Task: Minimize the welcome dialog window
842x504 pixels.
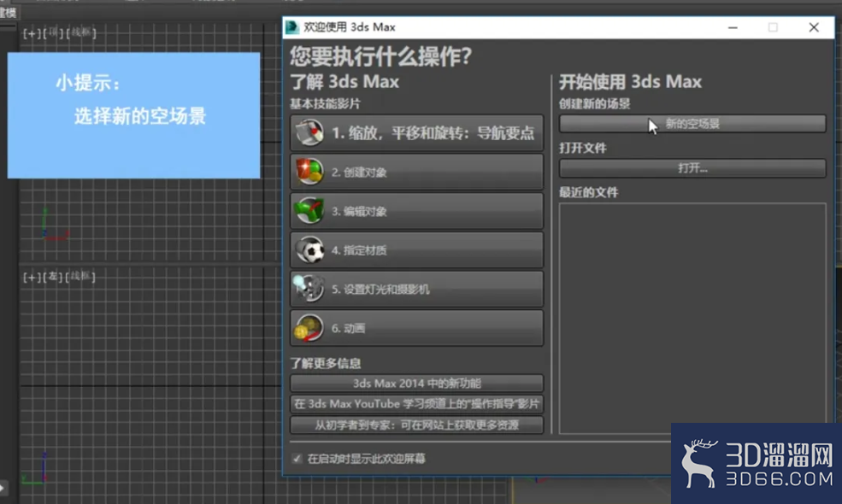Action: [x=733, y=27]
